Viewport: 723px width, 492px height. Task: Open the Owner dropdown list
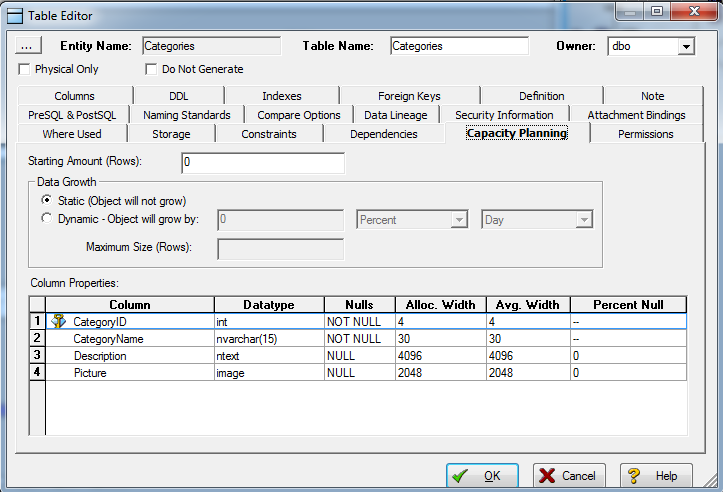[x=685, y=46]
